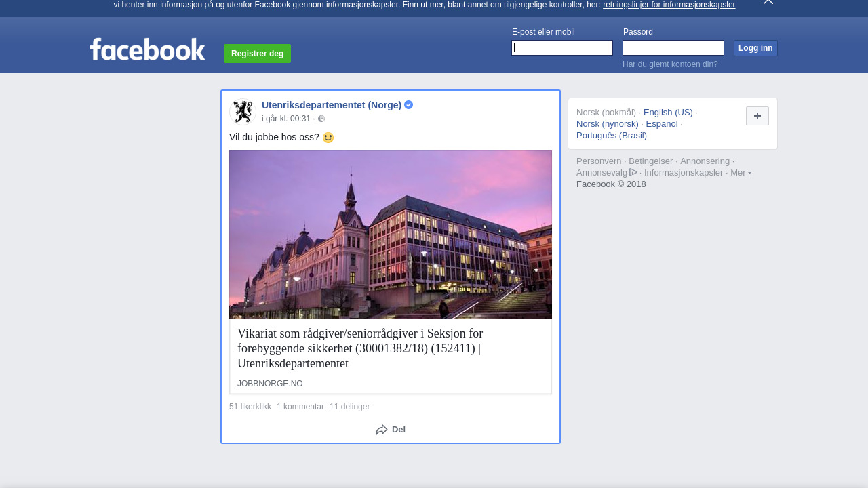The image size is (868, 488).
Task: Switch language to Español
Action: coord(662,124)
